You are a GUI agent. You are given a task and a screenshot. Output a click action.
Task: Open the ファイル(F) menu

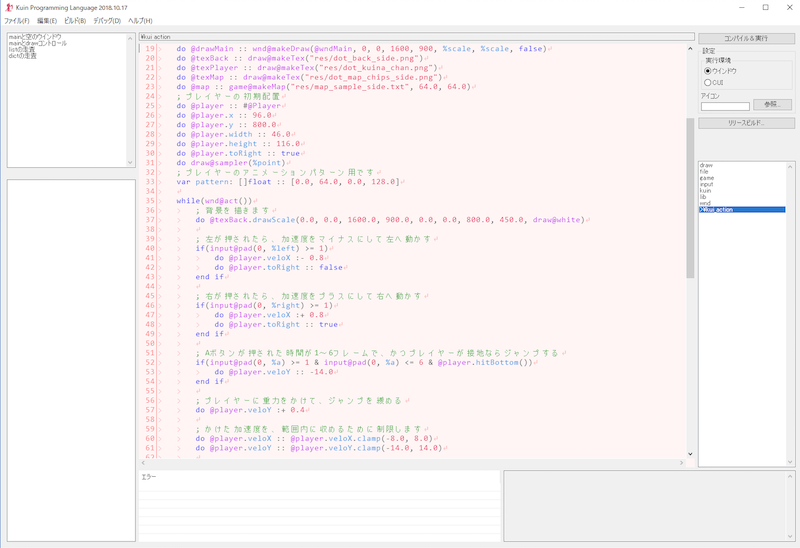pos(17,21)
